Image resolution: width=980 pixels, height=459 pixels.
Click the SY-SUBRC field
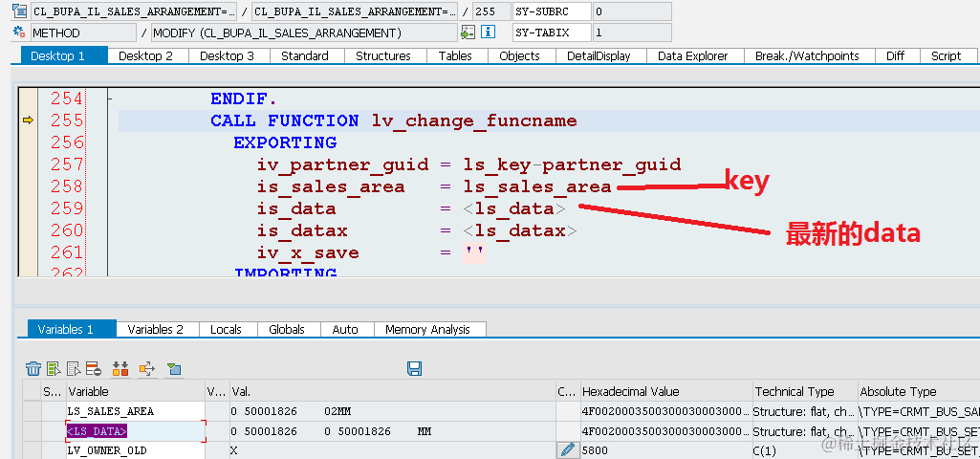point(552,11)
